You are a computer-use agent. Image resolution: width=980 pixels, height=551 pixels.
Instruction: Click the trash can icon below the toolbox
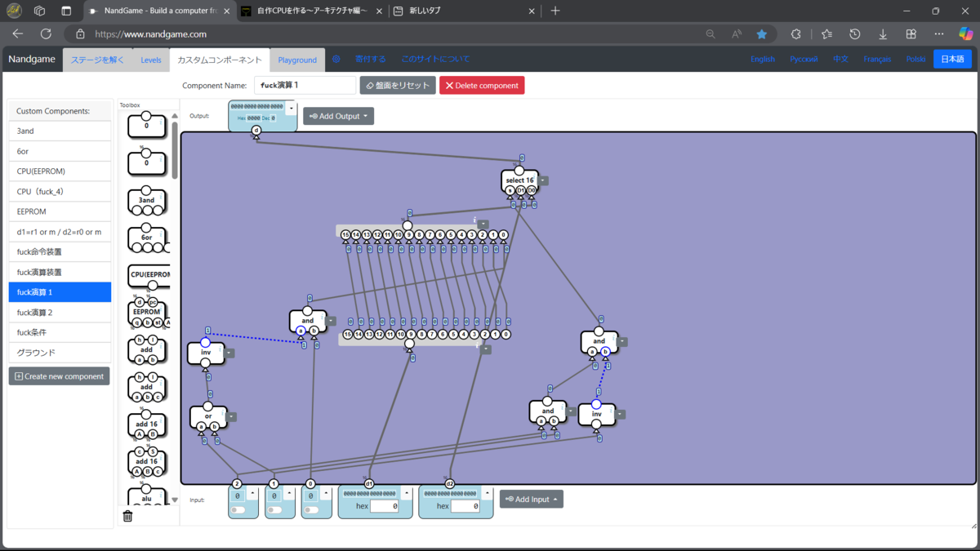pos(127,516)
